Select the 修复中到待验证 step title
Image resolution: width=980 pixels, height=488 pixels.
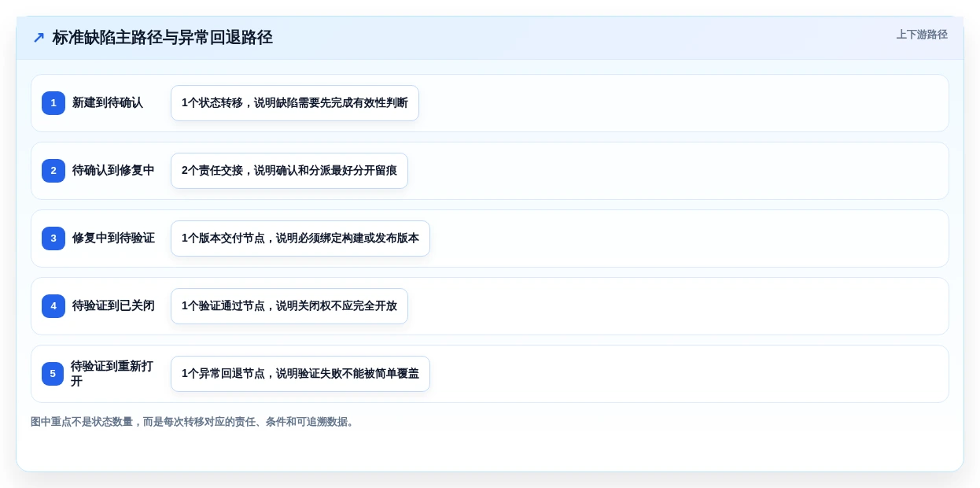tap(113, 238)
